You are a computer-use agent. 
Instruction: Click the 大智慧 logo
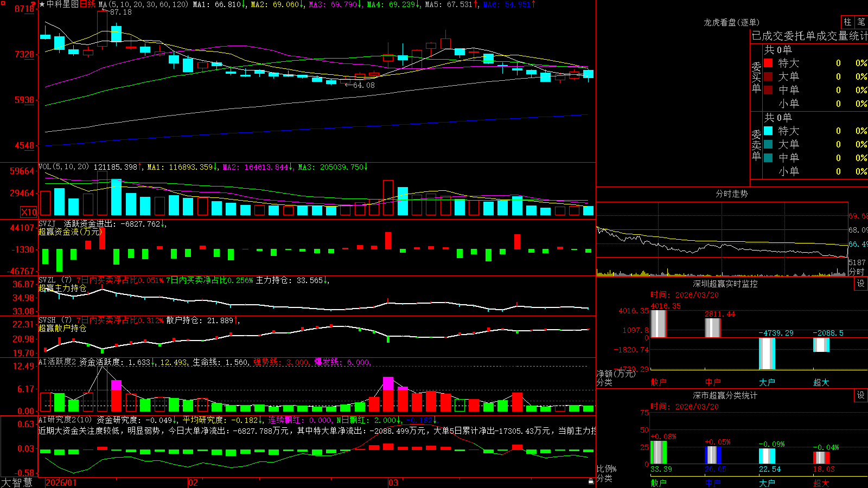point(16,483)
